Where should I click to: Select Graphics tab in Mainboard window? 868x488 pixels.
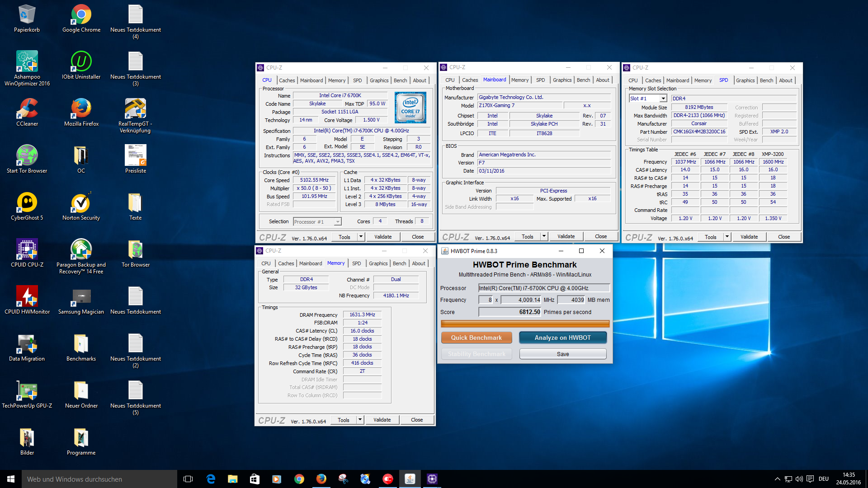[562, 80]
